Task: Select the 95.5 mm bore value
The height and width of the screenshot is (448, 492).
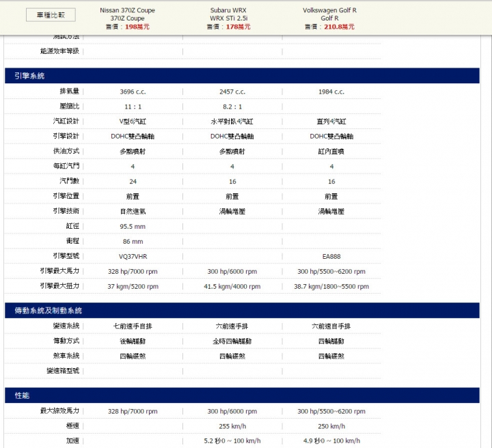Action: point(133,226)
